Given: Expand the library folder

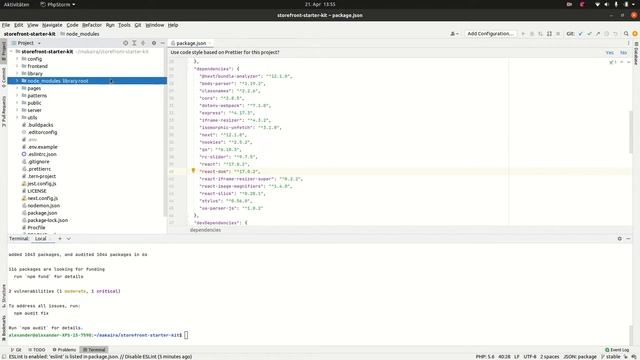Looking at the screenshot, I should tap(17, 73).
